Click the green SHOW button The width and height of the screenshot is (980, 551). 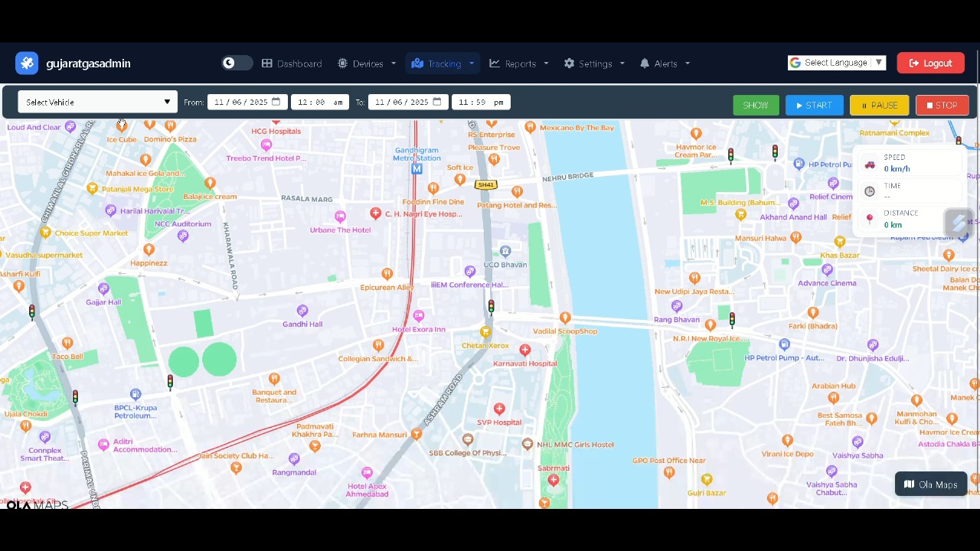point(756,105)
